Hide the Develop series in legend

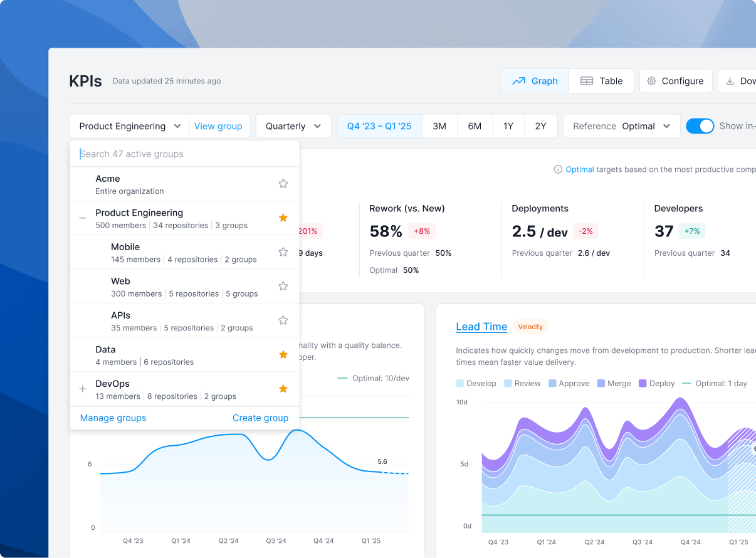tap(476, 383)
